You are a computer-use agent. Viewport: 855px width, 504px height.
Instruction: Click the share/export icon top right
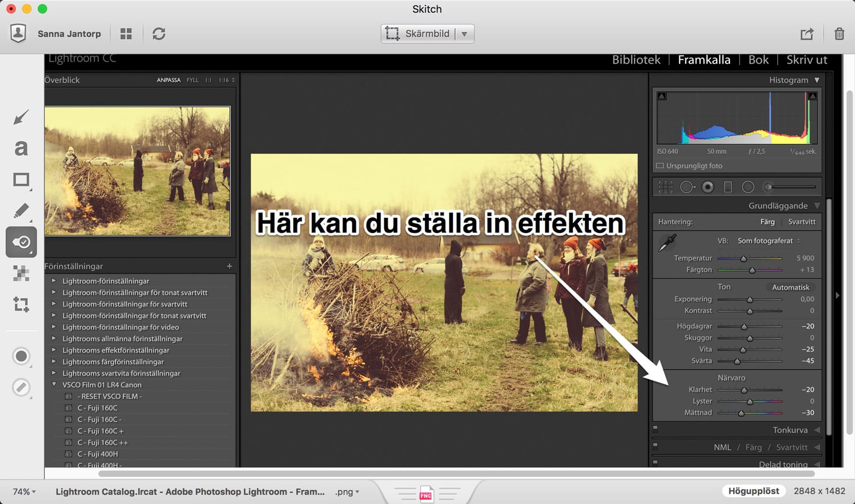tap(807, 33)
